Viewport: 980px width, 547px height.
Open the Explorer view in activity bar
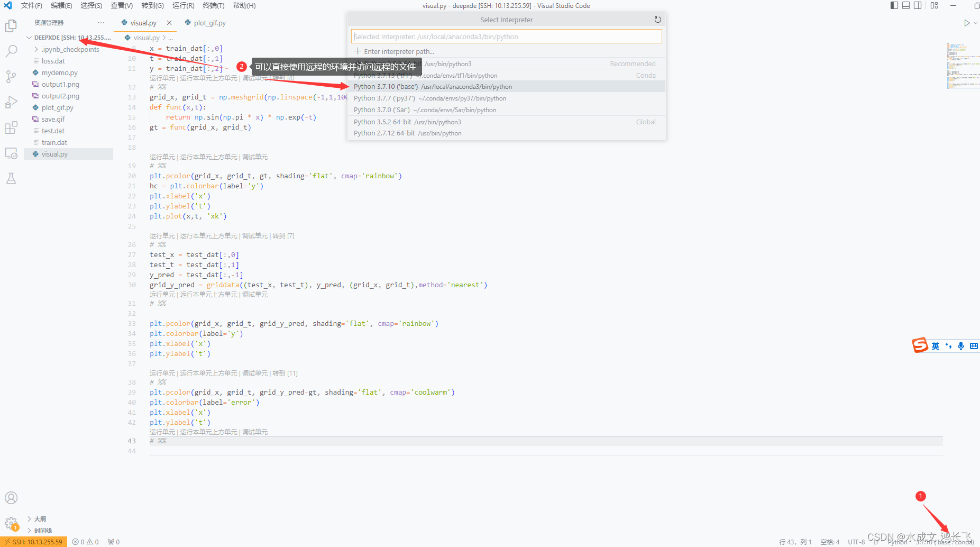(11, 26)
